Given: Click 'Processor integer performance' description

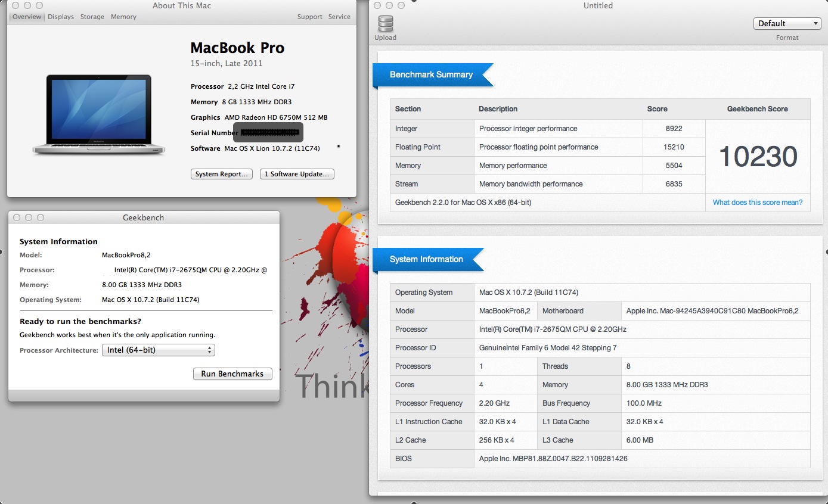Looking at the screenshot, I should (528, 129).
